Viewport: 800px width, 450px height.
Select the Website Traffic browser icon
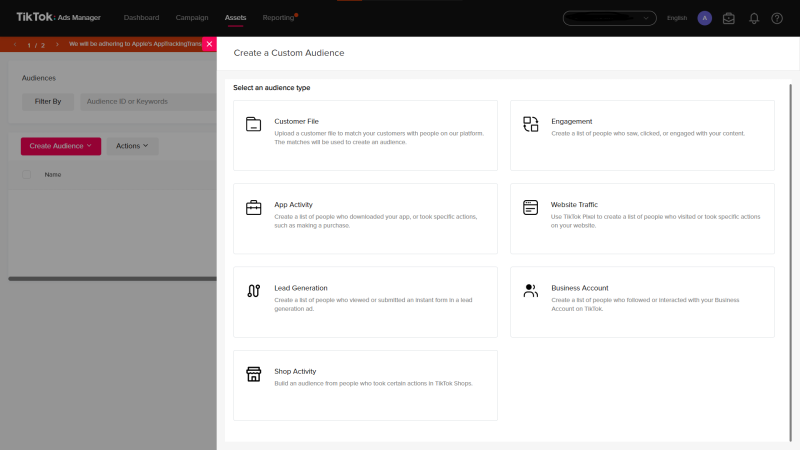coord(531,208)
